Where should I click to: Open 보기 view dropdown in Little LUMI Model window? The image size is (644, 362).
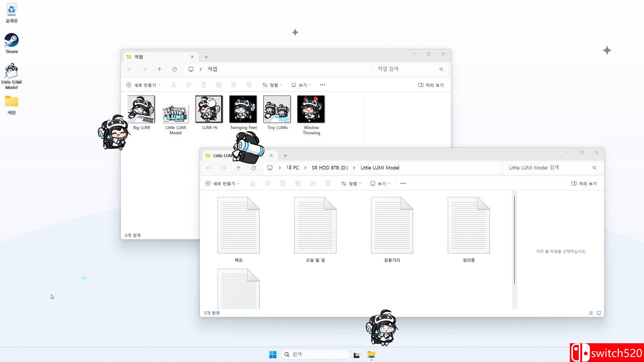(380, 184)
